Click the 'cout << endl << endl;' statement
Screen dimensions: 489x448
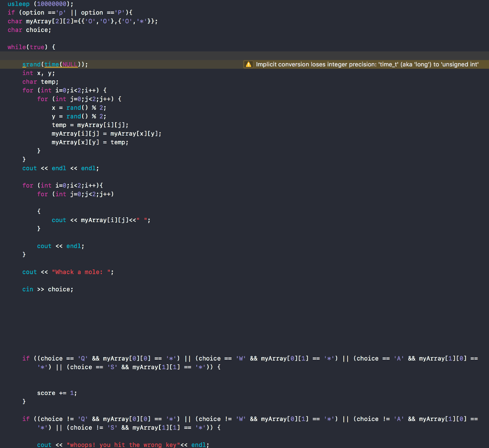tap(60, 168)
